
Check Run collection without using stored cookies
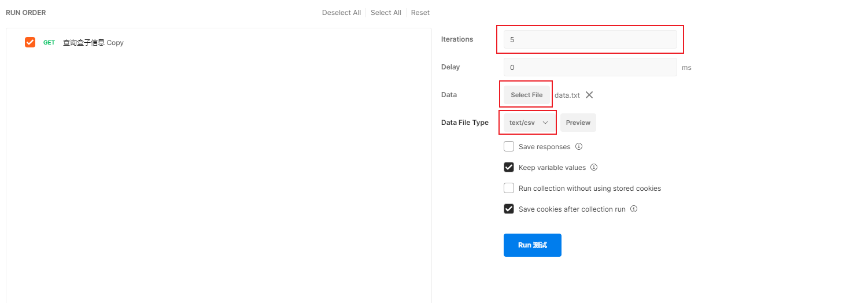[x=509, y=189]
